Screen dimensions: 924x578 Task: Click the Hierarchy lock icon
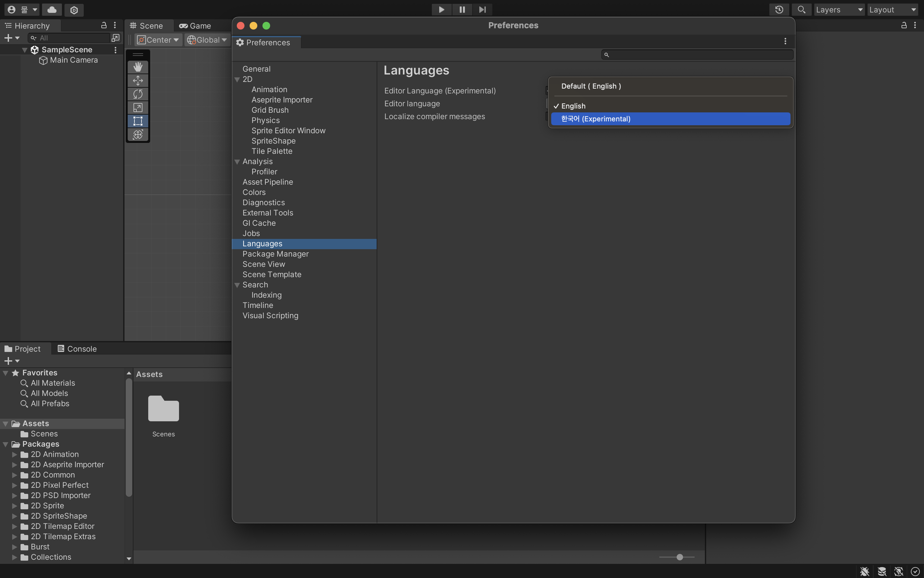tap(104, 25)
